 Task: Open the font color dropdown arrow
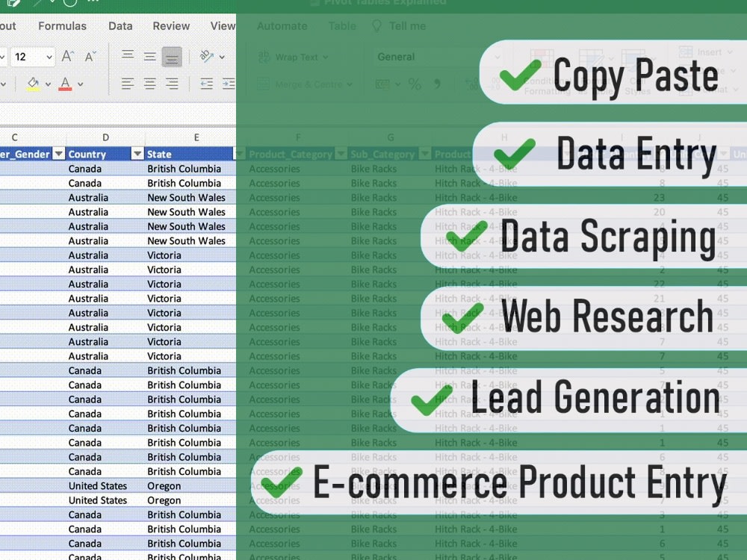tap(80, 84)
